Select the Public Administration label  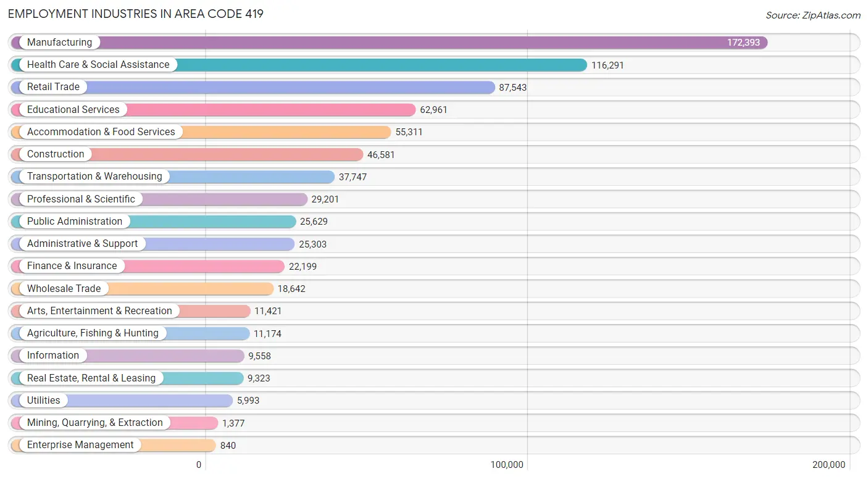(x=75, y=221)
